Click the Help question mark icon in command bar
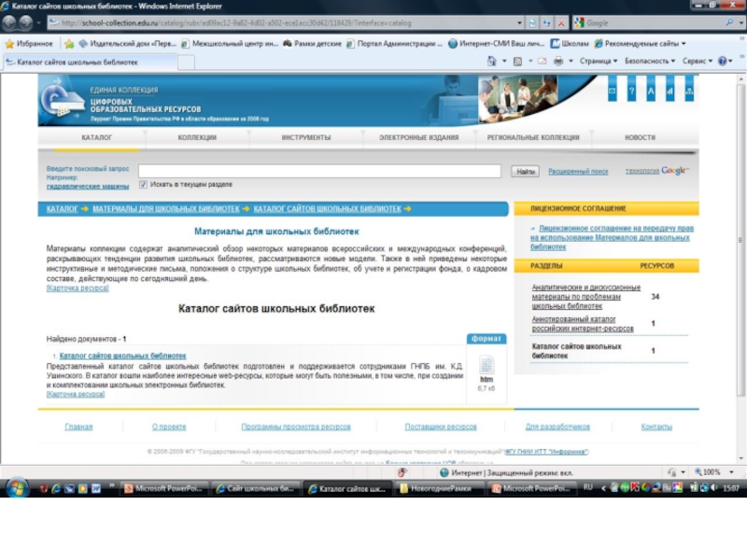The width and height of the screenshot is (747, 560). point(722,61)
